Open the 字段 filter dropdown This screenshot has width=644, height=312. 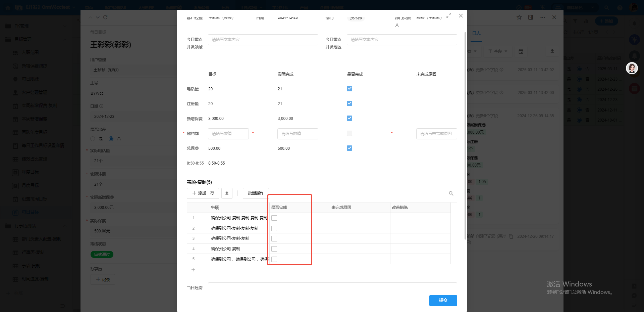tap(497, 51)
